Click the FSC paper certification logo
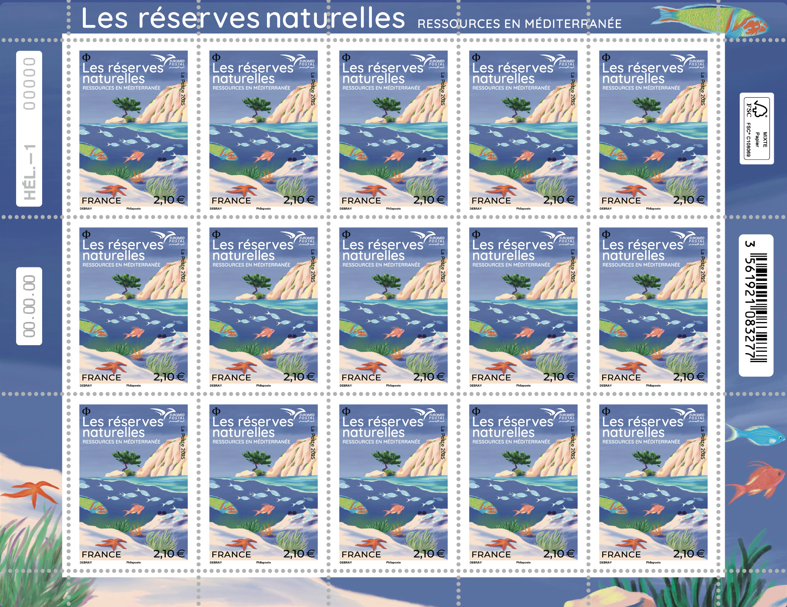Image resolution: width=787 pixels, height=607 pixels. (x=756, y=129)
